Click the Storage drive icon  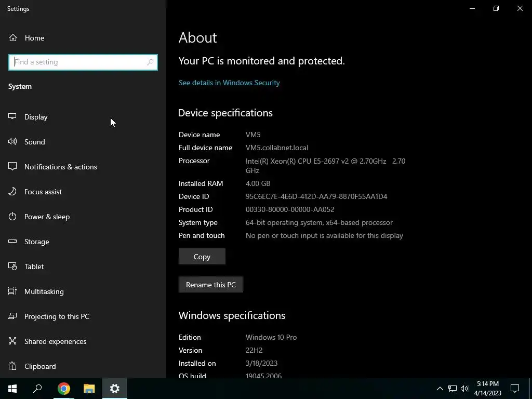click(x=12, y=241)
